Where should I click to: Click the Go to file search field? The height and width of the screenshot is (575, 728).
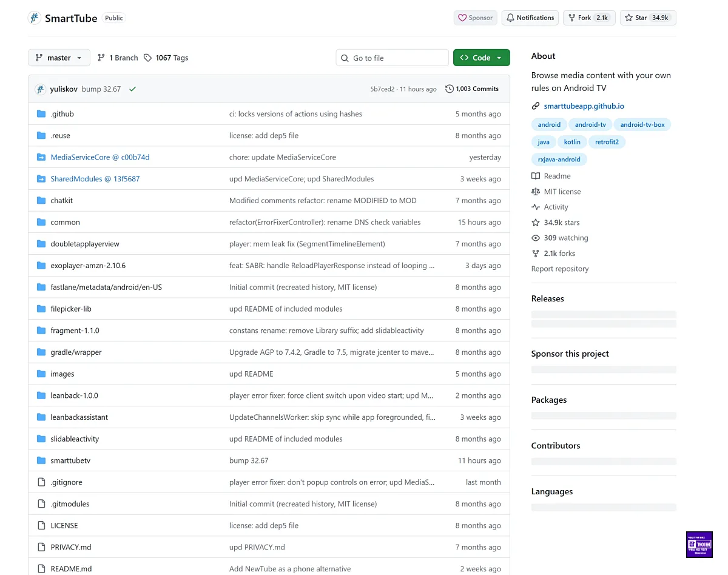pos(392,58)
